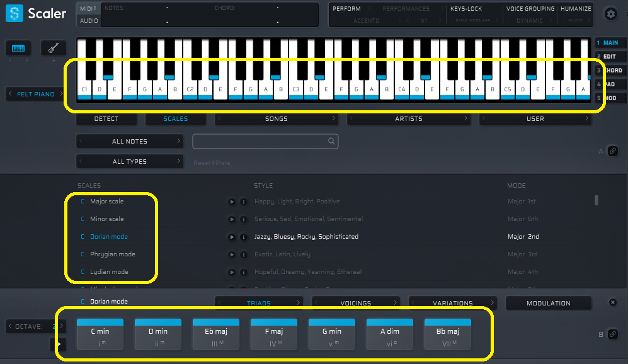Open the DETECT tab
Image resolution: width=628 pixels, height=364 pixels.
coord(106,118)
